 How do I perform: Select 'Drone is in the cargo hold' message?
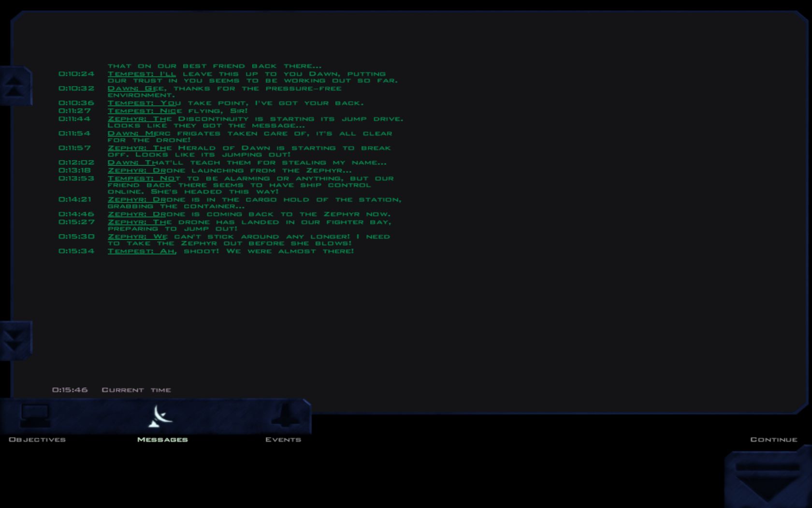[230, 203]
